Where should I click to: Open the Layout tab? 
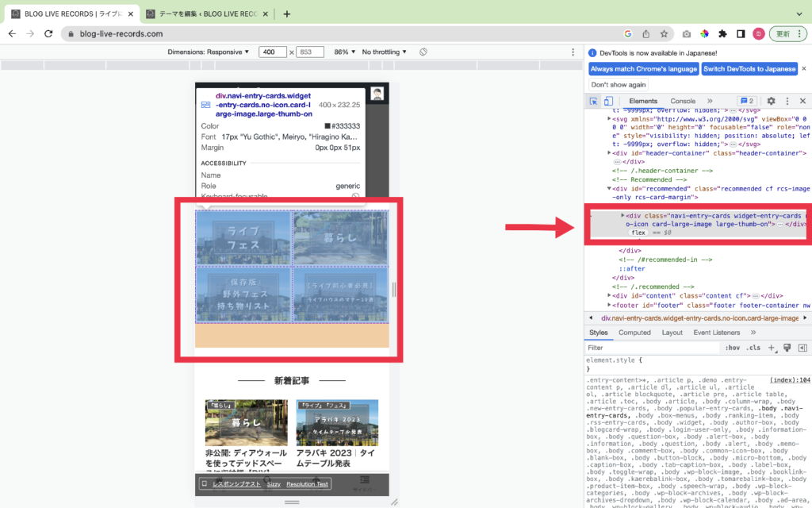pos(672,333)
